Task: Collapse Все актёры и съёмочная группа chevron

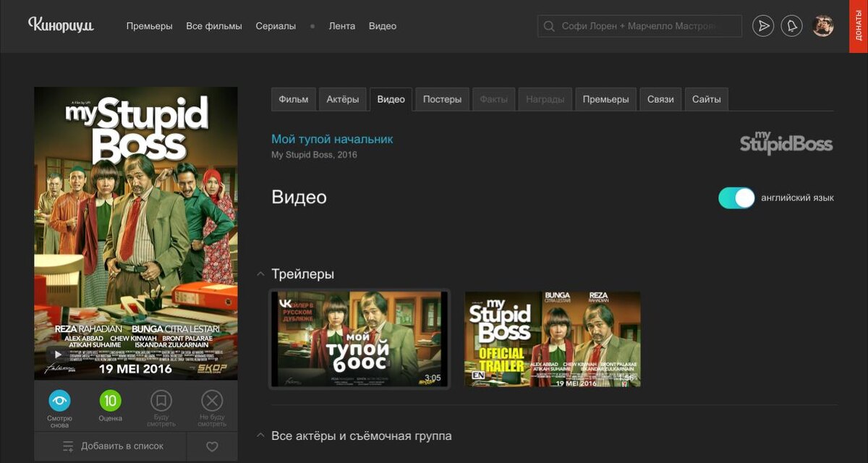Action: pos(260,436)
